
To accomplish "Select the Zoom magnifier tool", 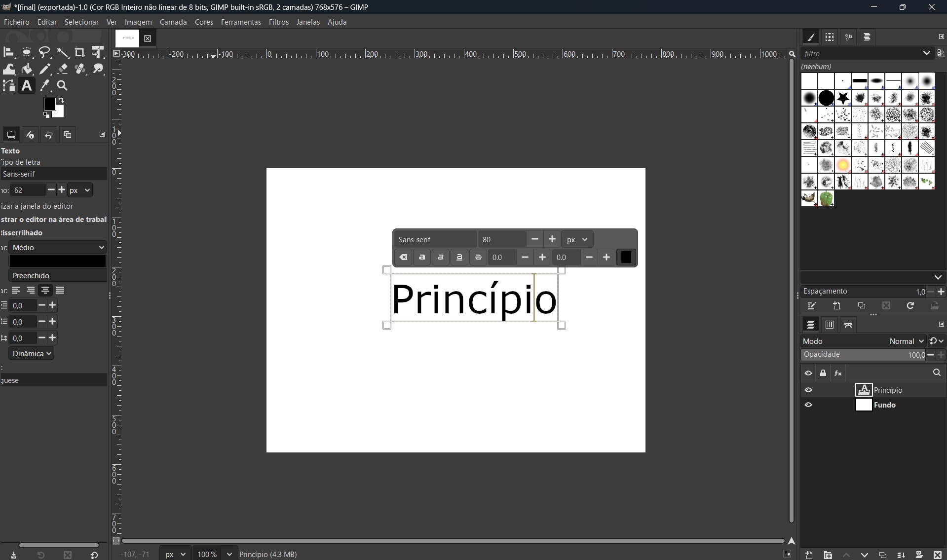I will [x=63, y=86].
